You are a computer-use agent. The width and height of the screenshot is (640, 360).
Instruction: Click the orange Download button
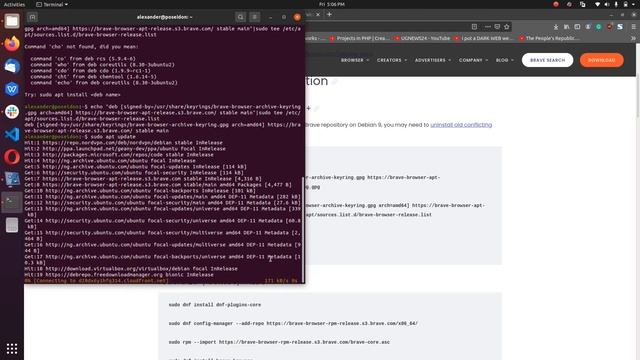[602, 60]
